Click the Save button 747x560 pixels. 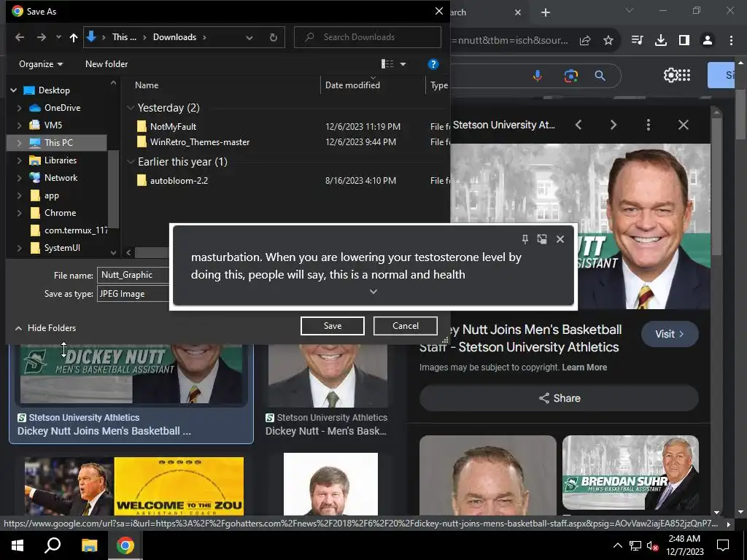332,326
